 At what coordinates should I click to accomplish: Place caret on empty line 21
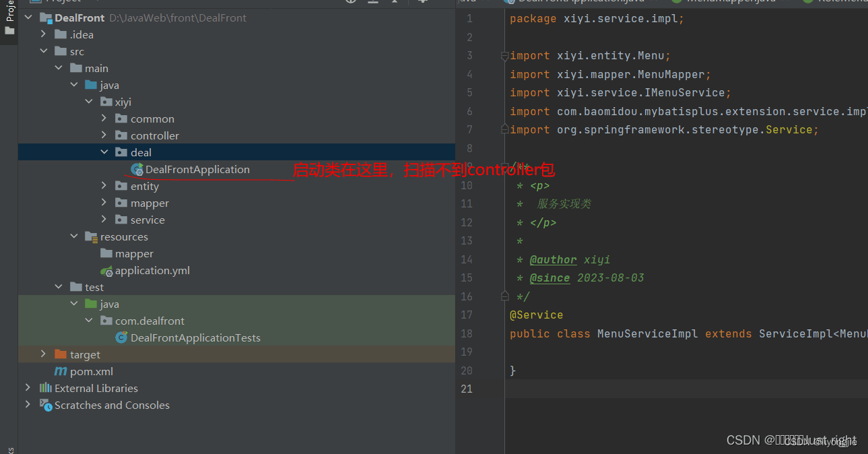coord(686,389)
